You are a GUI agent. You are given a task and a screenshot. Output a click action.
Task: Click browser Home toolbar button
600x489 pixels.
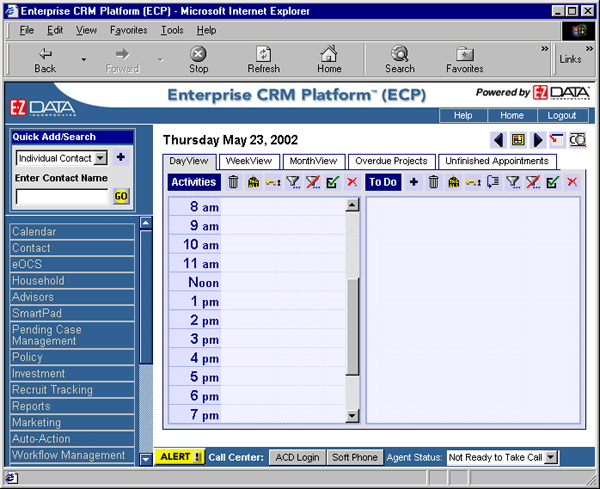tap(329, 60)
